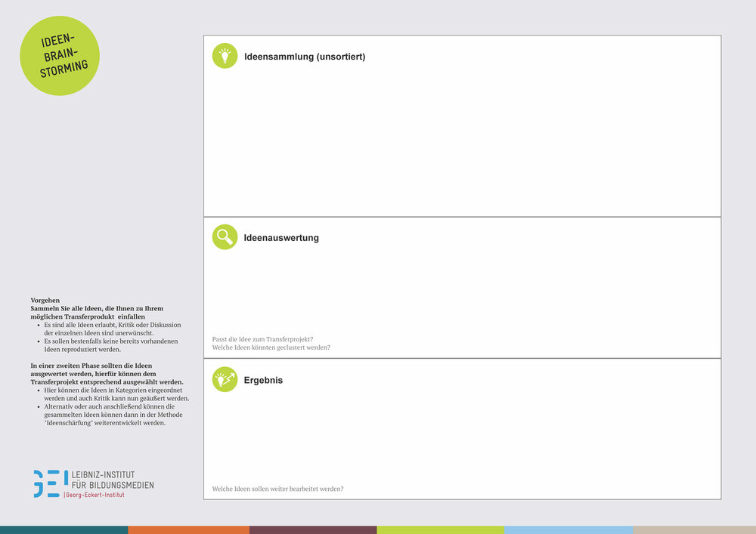The height and width of the screenshot is (534, 756).
Task: Click the red Georg-Eckert-Institut label
Action: point(94,495)
